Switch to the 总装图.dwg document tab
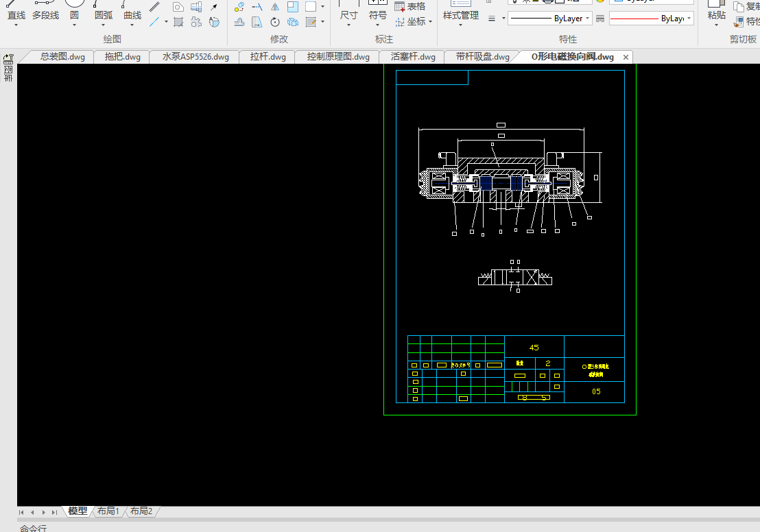This screenshot has width=760, height=532. (x=62, y=57)
